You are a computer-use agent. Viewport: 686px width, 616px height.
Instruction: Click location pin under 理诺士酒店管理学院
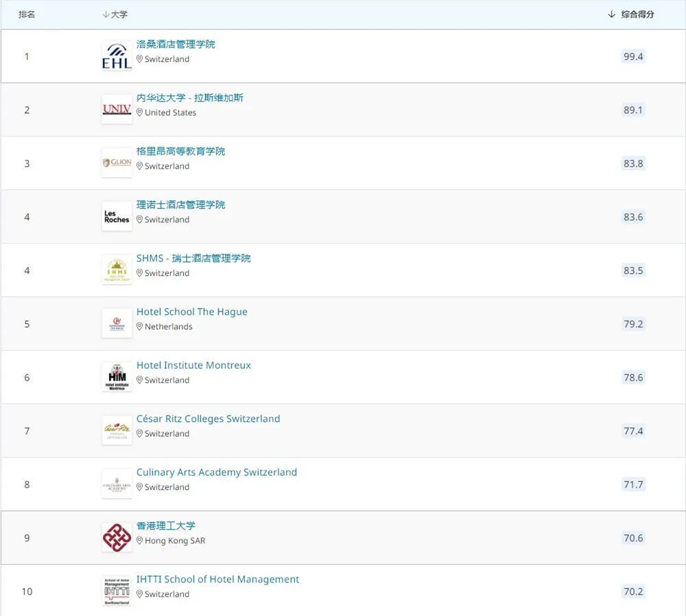click(139, 220)
